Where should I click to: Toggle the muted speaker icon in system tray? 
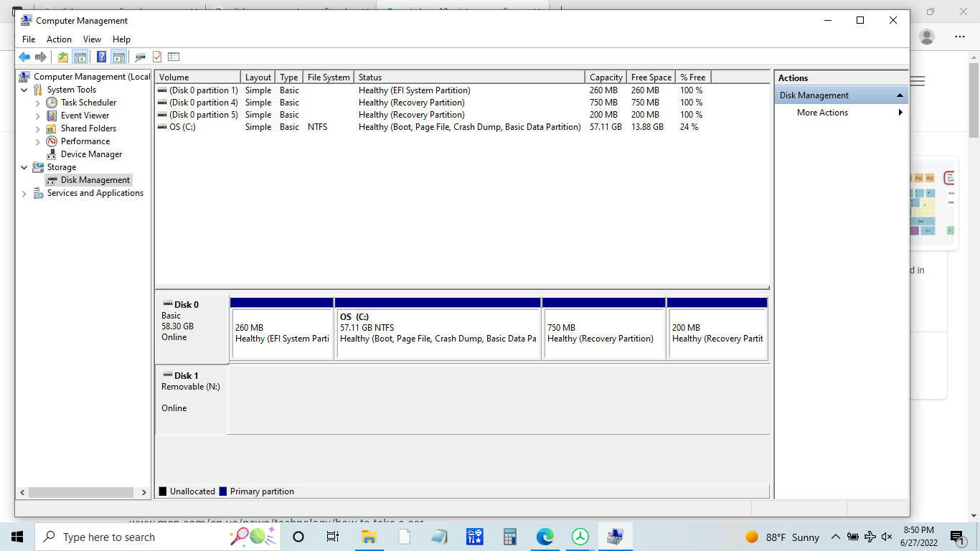886,537
